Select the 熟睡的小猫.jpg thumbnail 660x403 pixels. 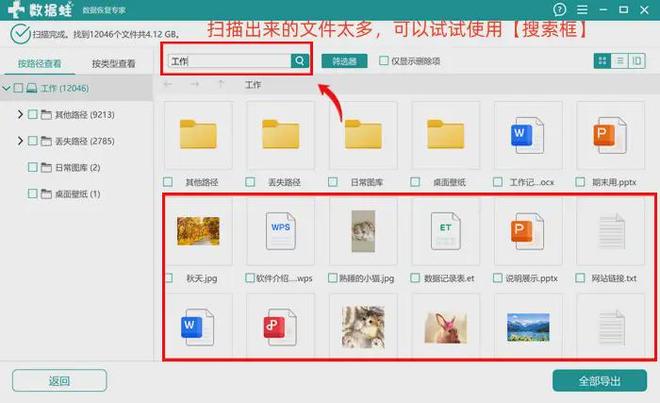tap(363, 231)
